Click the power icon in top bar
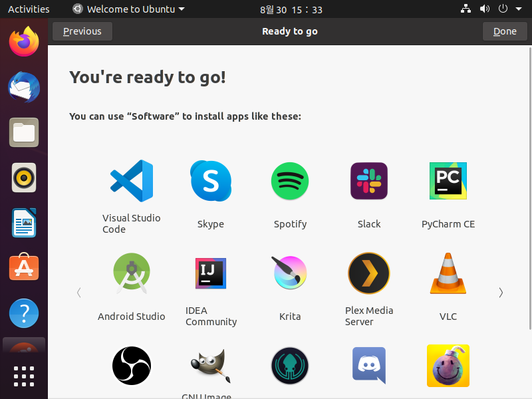 pos(503,9)
